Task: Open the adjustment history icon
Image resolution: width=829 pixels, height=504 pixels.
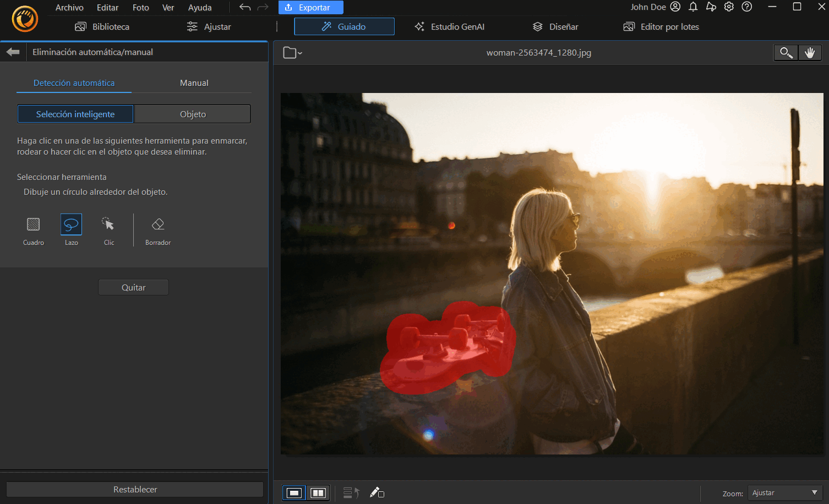Action: [350, 492]
